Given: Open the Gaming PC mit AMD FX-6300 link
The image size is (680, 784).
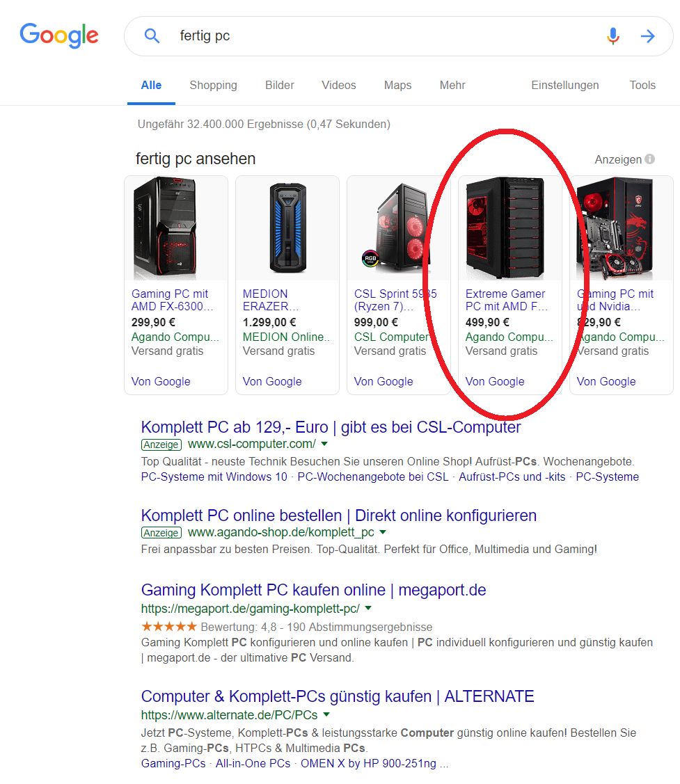Looking at the screenshot, I should click(172, 300).
